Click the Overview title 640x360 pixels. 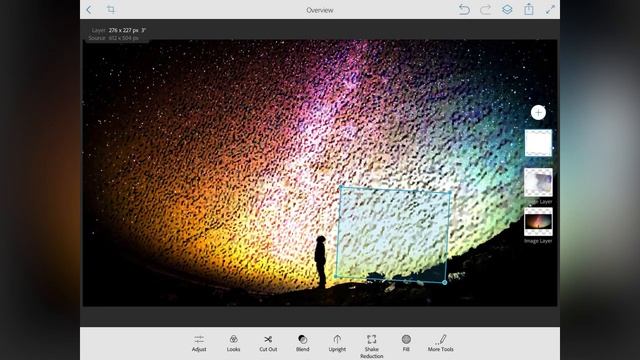[320, 10]
